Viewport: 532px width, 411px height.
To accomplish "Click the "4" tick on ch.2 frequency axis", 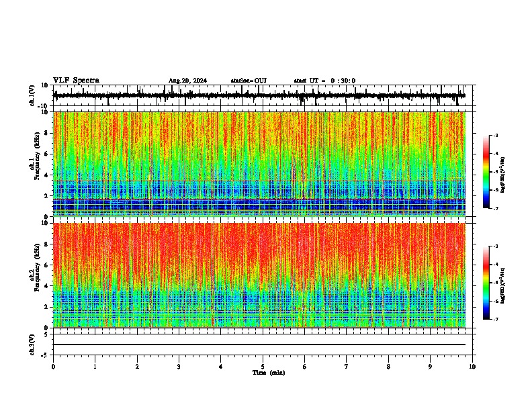I will (47, 286).
